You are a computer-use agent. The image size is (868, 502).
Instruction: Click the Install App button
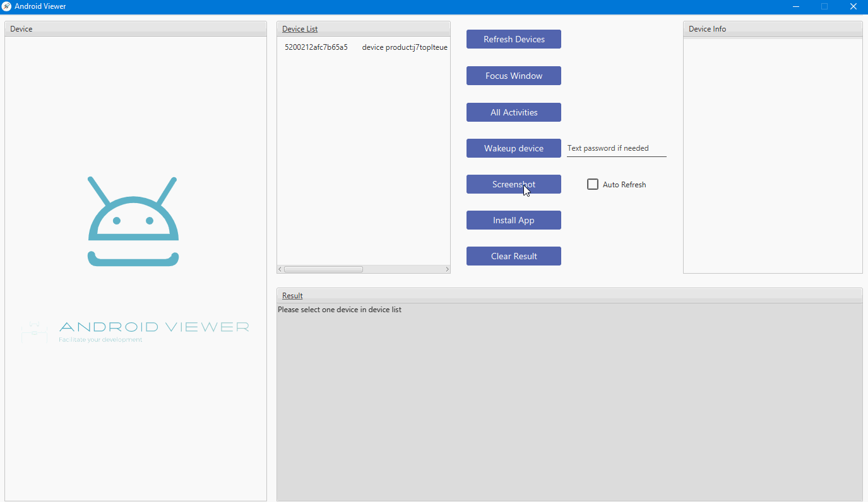[x=513, y=220]
